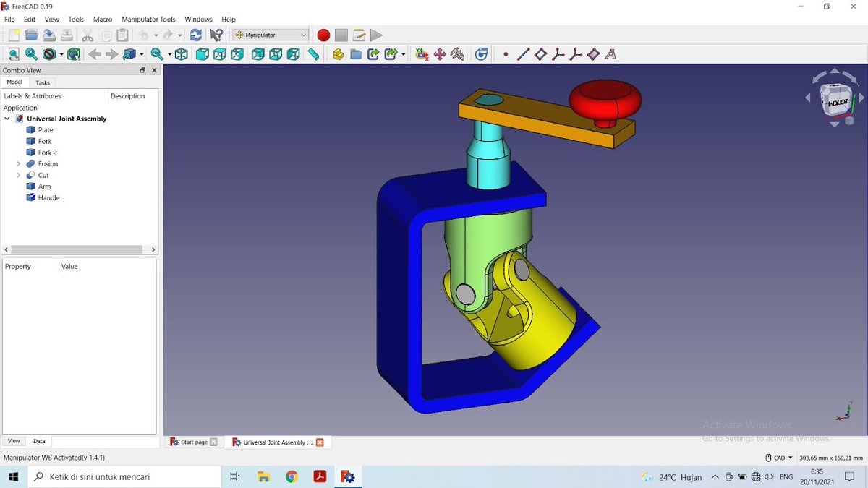Click the Windows search box

(124, 476)
